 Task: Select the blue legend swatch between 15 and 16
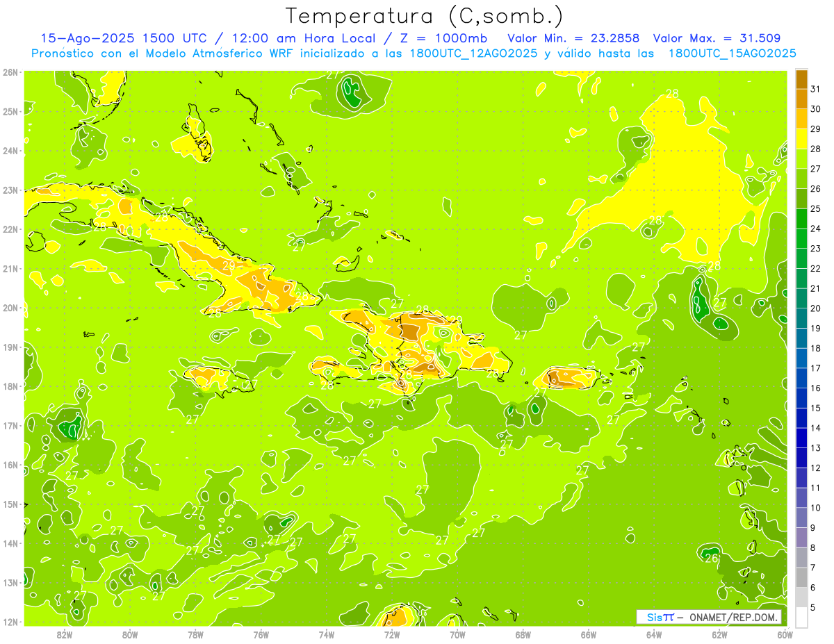[801, 398]
